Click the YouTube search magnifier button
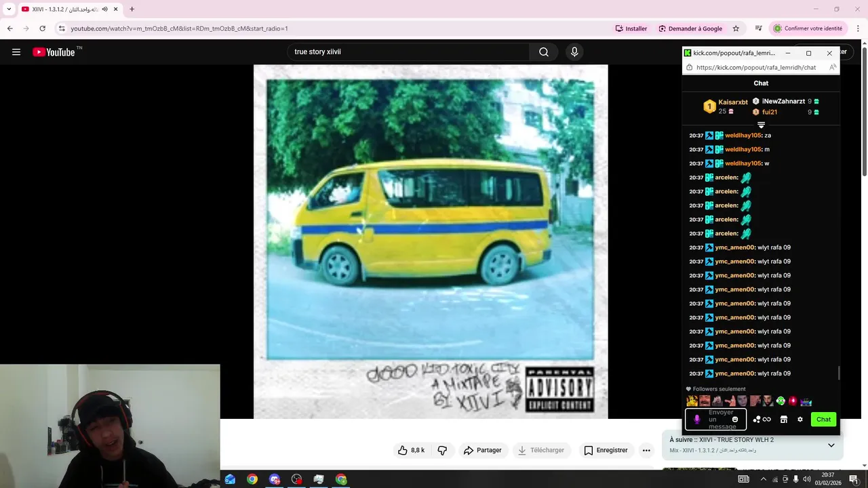This screenshot has width=868, height=488. 544,52
